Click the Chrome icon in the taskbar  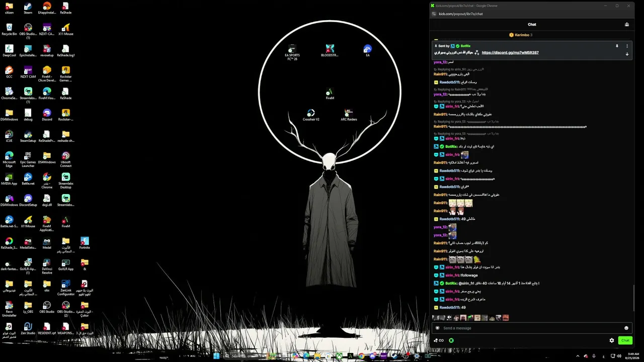[x=361, y=356]
